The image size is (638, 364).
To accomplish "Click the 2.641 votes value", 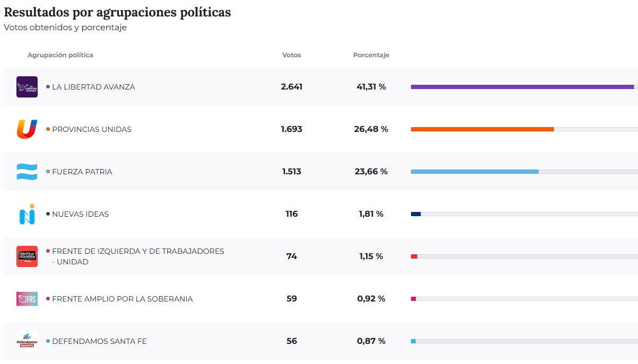I will point(292,87).
